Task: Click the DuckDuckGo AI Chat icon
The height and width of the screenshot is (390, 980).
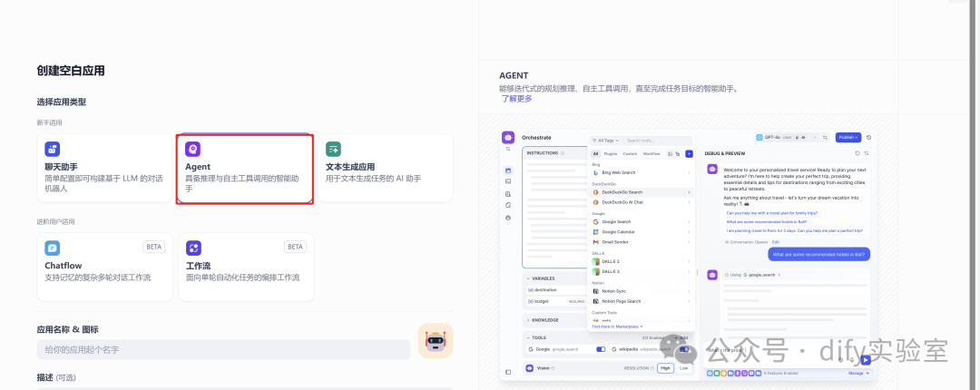Action: click(595, 202)
